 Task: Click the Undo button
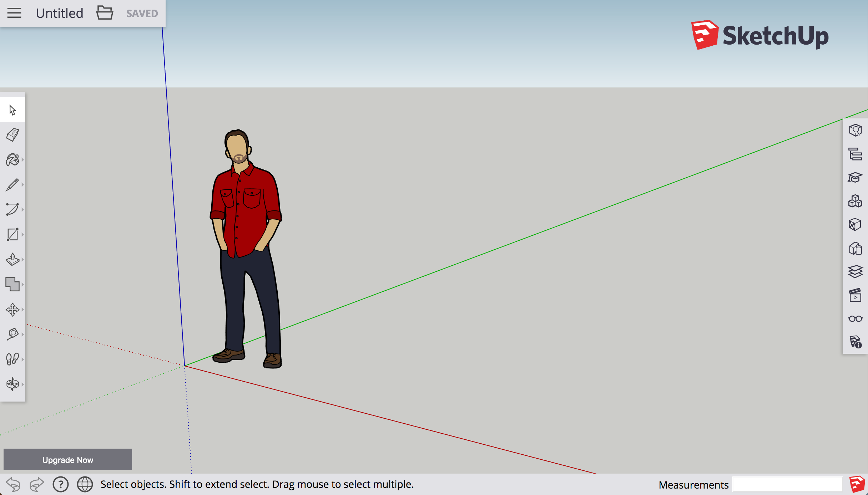pyautogui.click(x=12, y=484)
